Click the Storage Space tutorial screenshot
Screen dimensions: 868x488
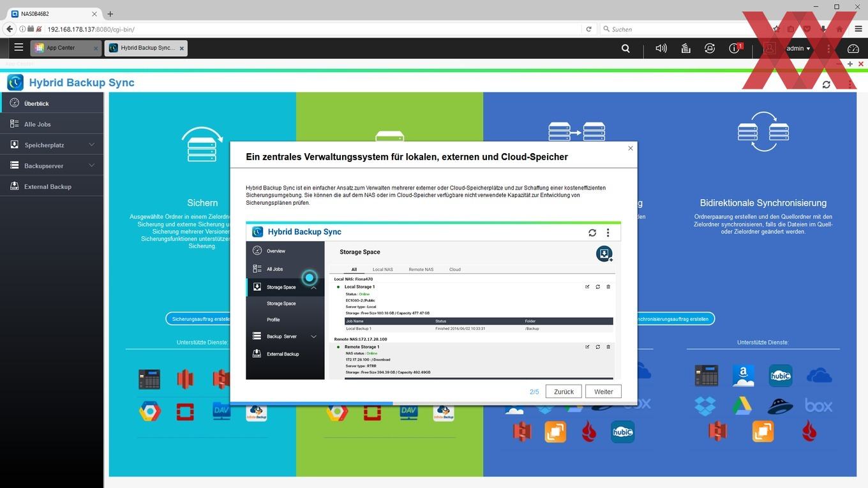(x=433, y=300)
